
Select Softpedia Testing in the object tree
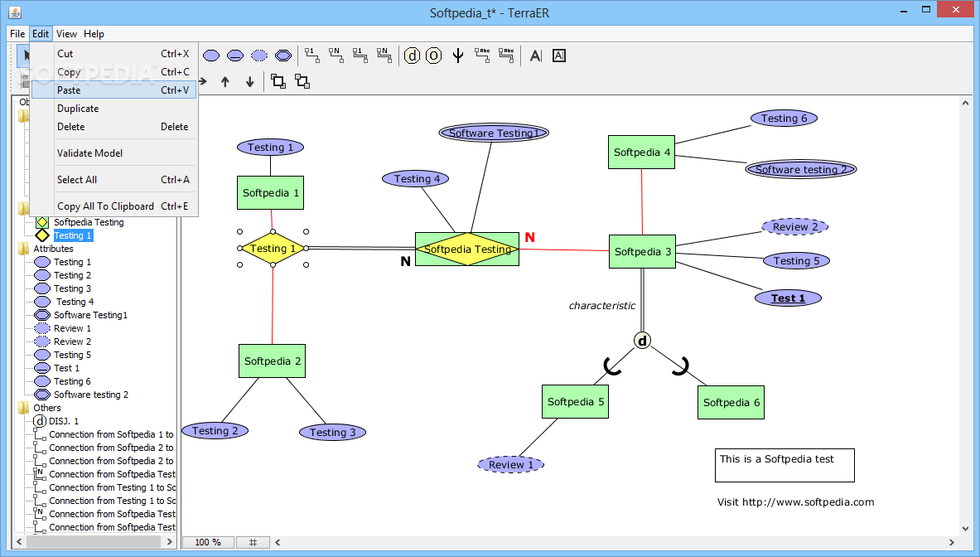[89, 222]
